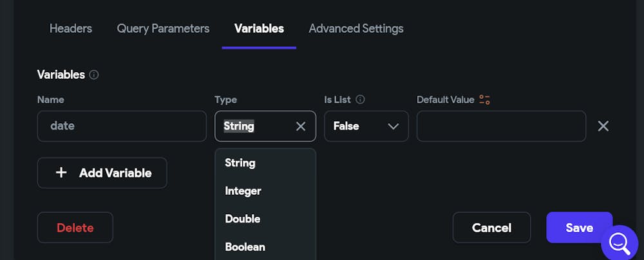
Task: Click the red Delete button
Action: tap(75, 228)
